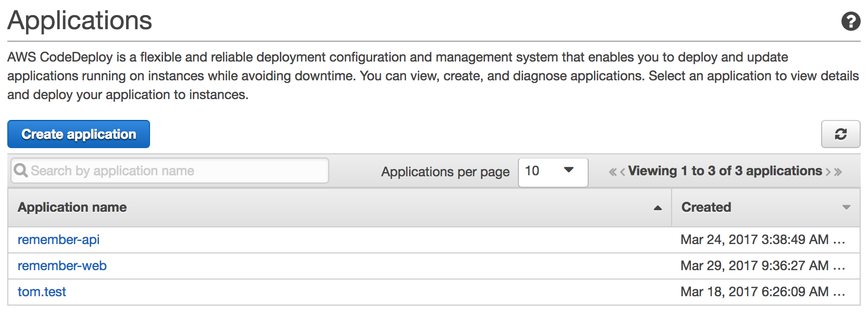Jump to last page double-right chevron
This screenshot has width=868, height=315.
coord(838,172)
